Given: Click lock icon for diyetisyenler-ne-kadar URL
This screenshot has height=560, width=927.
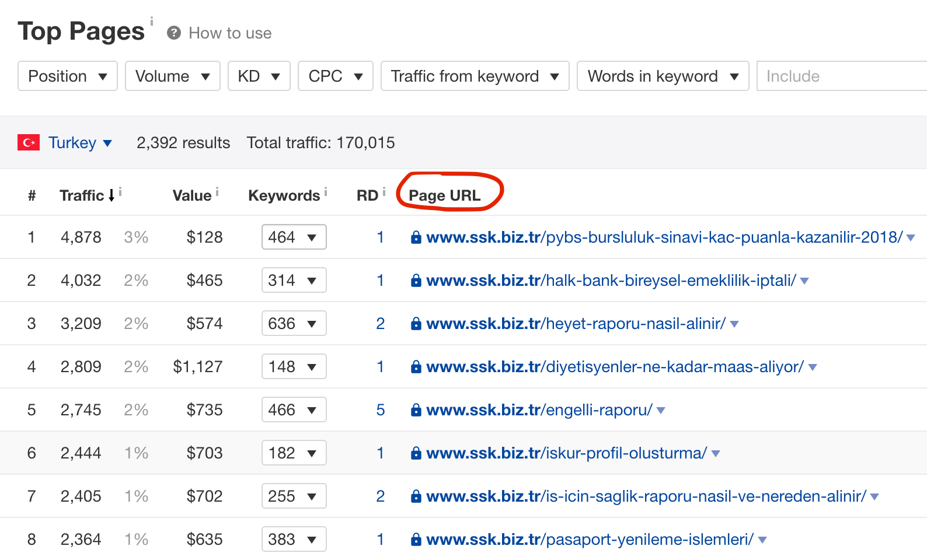Looking at the screenshot, I should (416, 366).
